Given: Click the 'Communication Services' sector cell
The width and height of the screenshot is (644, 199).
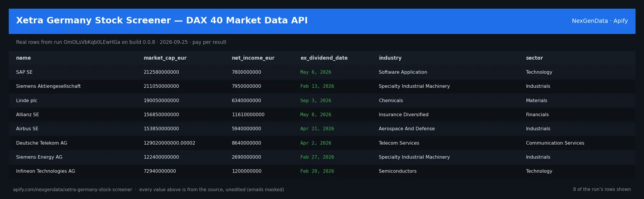Looking at the screenshot, I should pyautogui.click(x=555, y=143).
